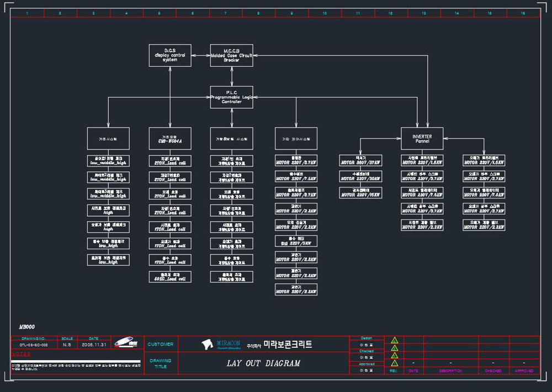Click the MB000 label above the title block
The width and height of the screenshot is (552, 392).
[26, 327]
